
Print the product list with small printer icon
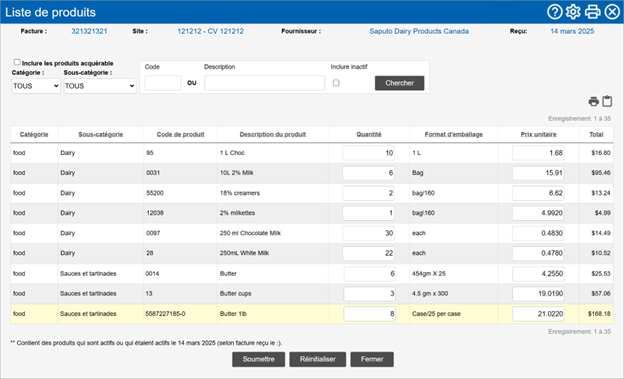(x=593, y=102)
